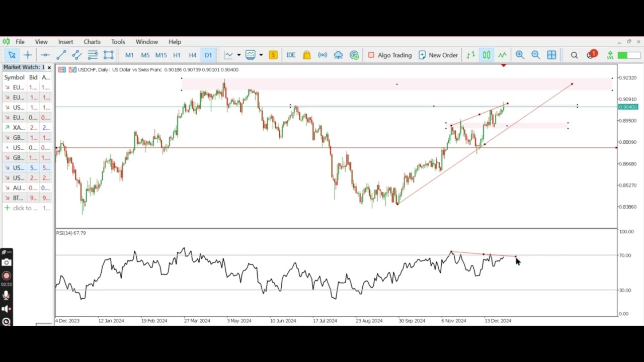The height and width of the screenshot is (362, 644).
Task: Select the AU... symbol row
Action: [x=27, y=188]
